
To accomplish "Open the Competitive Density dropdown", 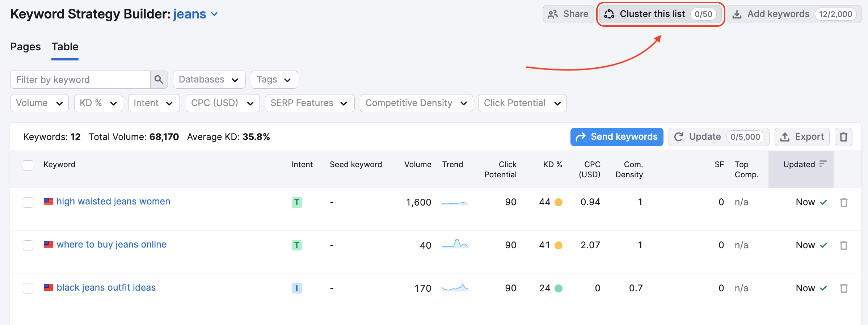I will click(x=416, y=103).
